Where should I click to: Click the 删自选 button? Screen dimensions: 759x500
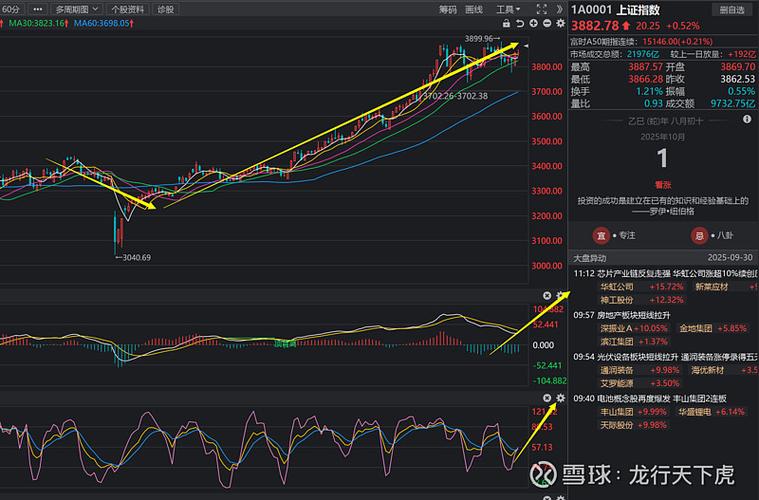pos(731,9)
